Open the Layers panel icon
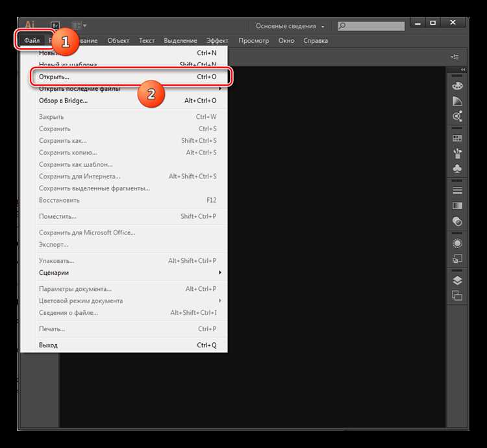487x448 pixels. coord(457,280)
